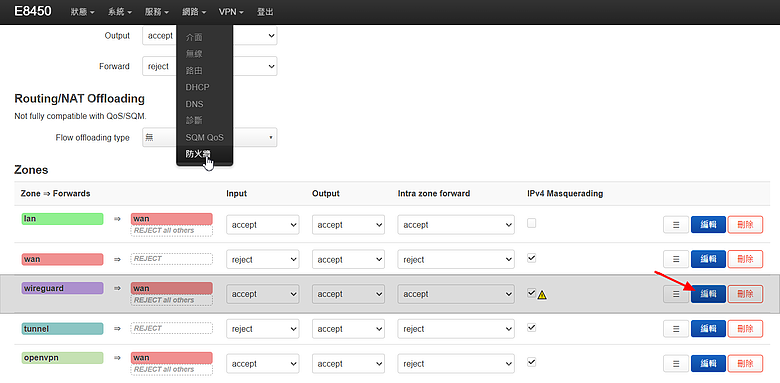This screenshot has width=780, height=383.
Task: Open lan zone Intra zone forward dropdown
Action: [456, 225]
